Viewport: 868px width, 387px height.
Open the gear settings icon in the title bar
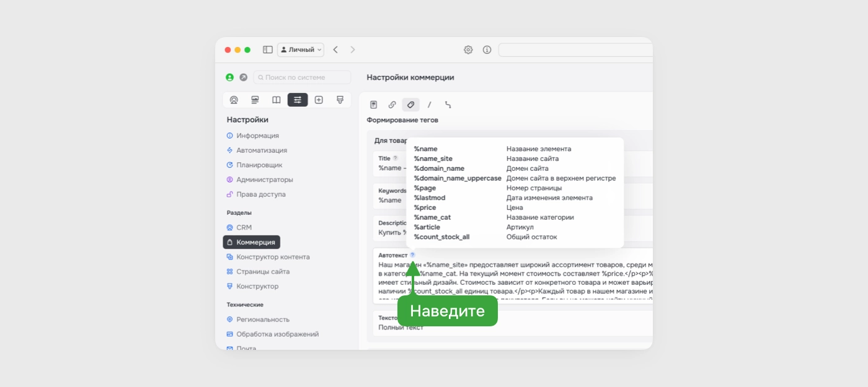(468, 50)
